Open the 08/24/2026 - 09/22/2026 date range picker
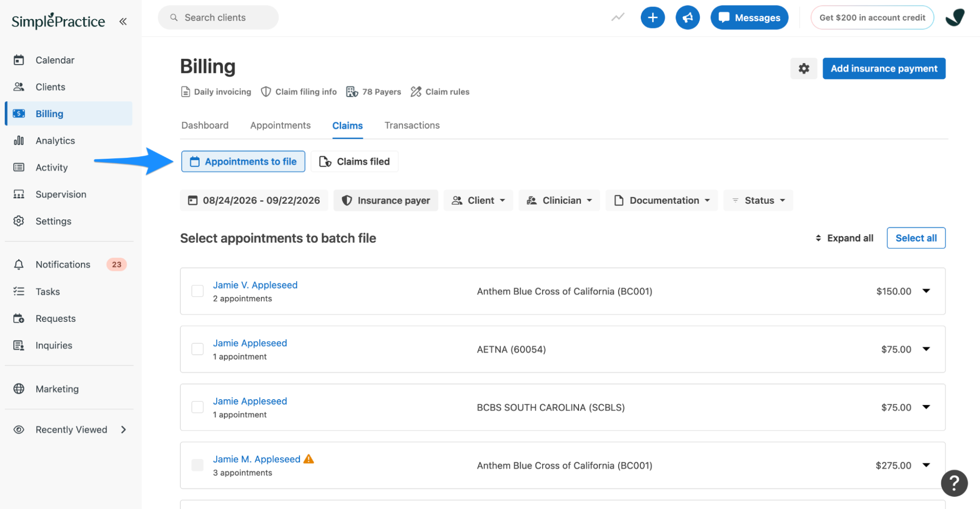Viewport: 980px width, 509px height. click(x=254, y=200)
